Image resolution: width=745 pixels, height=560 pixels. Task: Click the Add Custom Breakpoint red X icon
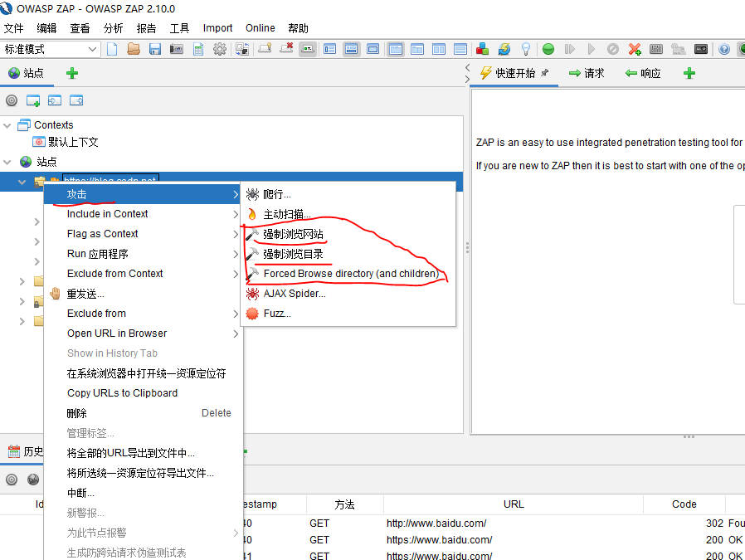pos(635,49)
